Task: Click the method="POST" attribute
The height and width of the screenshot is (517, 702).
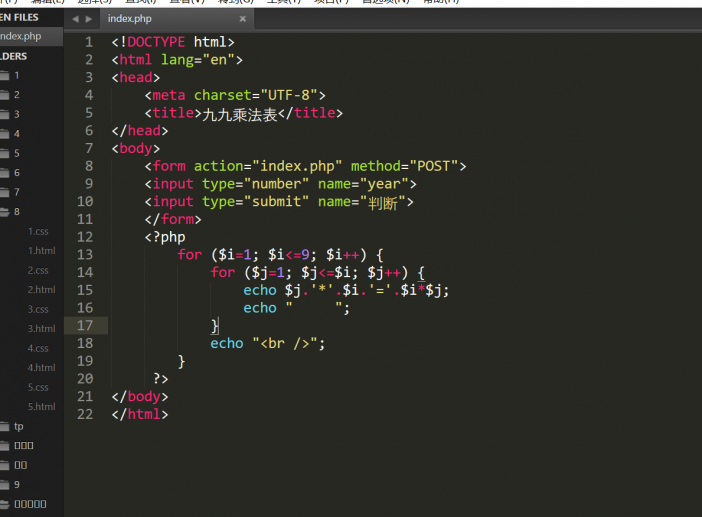Action: point(404,166)
